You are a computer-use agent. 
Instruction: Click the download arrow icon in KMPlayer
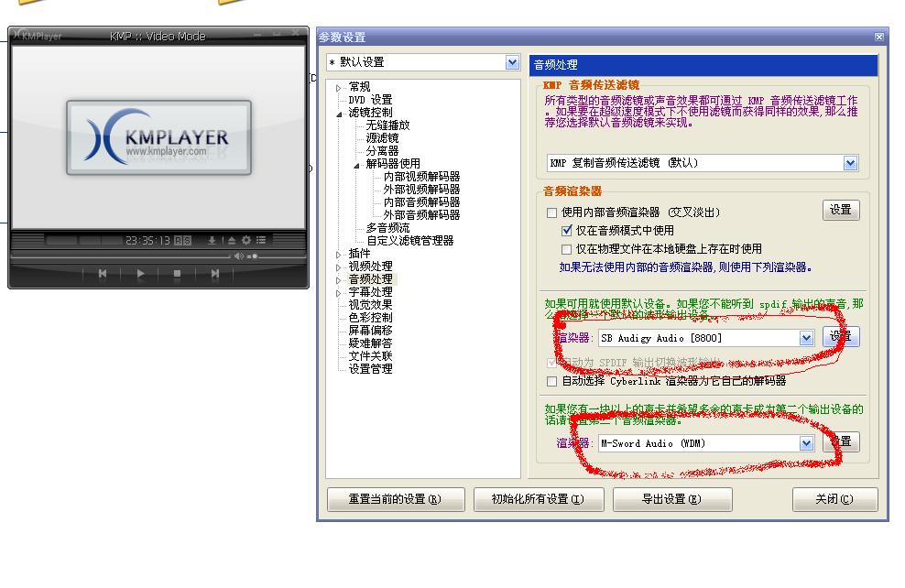(x=213, y=240)
